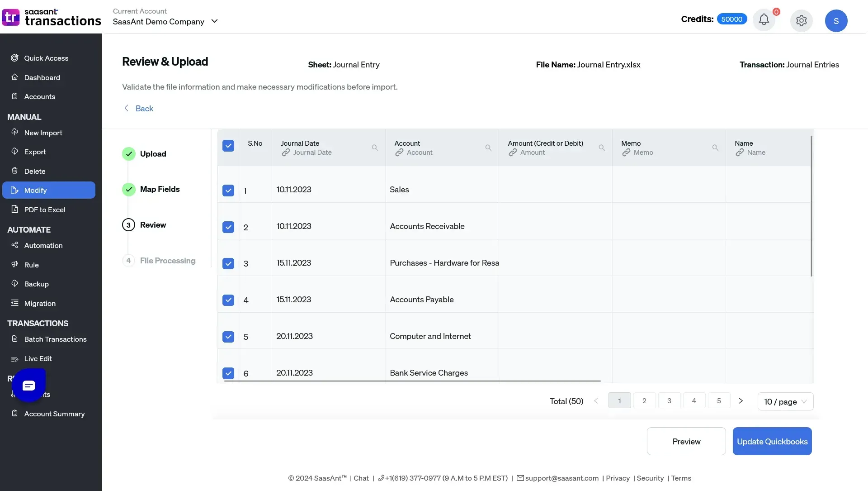Viewport: 868px width, 491px height.
Task: Open the settings gear icon
Action: (x=801, y=20)
